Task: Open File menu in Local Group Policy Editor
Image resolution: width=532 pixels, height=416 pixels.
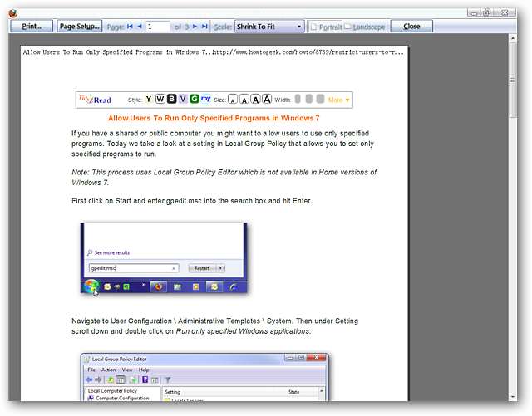Action: tap(91, 370)
